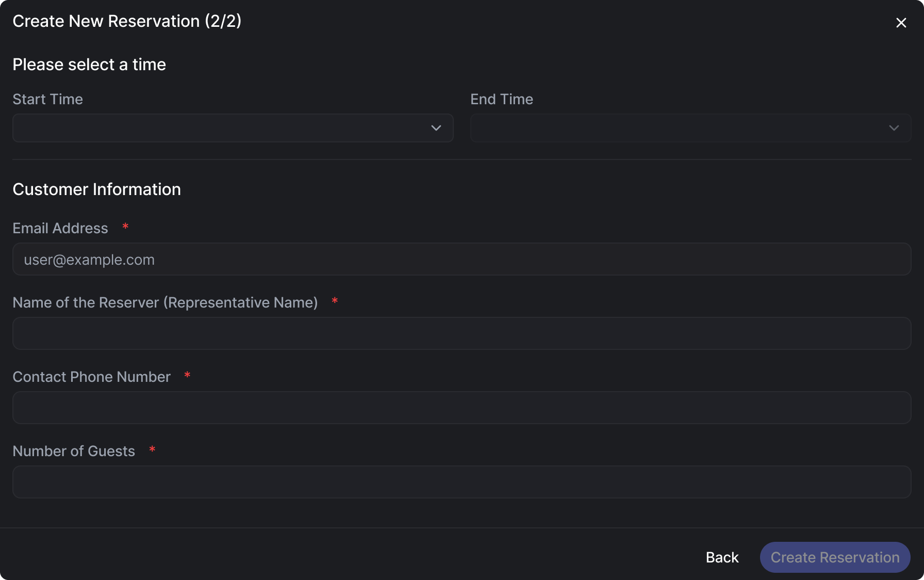Click the Start Time label
Image resolution: width=924 pixels, height=580 pixels.
[47, 99]
